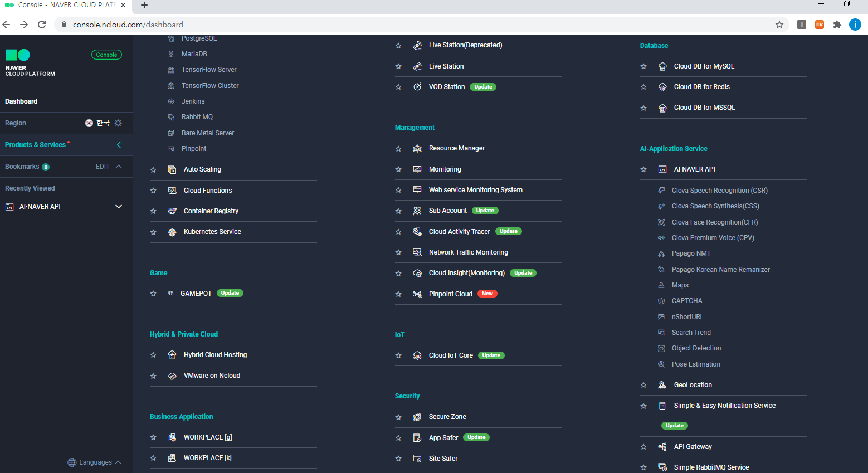Viewport: 868px width, 473px height.
Task: Click the Console badge button
Action: (106, 55)
